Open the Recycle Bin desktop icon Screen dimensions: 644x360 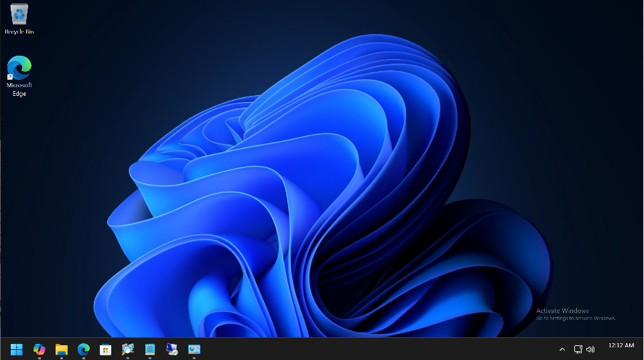pyautogui.click(x=19, y=15)
